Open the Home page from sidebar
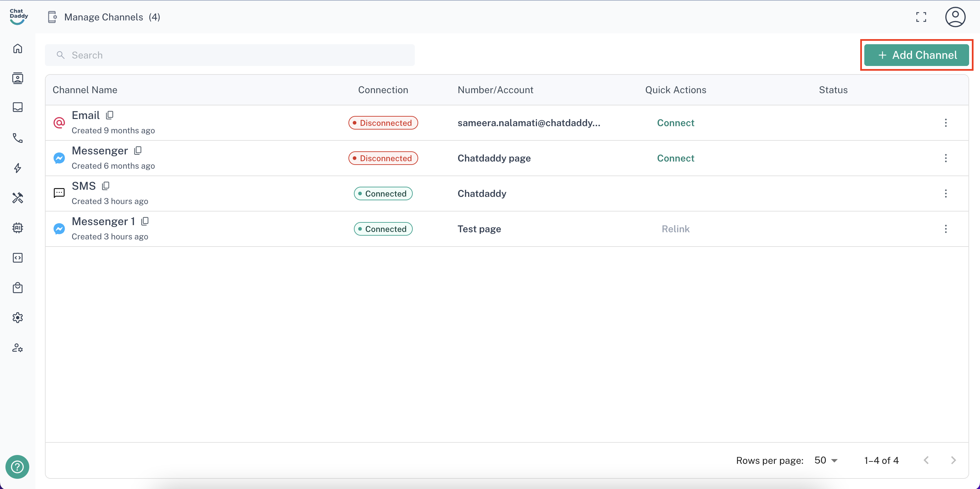The width and height of the screenshot is (980, 489). coord(17,49)
